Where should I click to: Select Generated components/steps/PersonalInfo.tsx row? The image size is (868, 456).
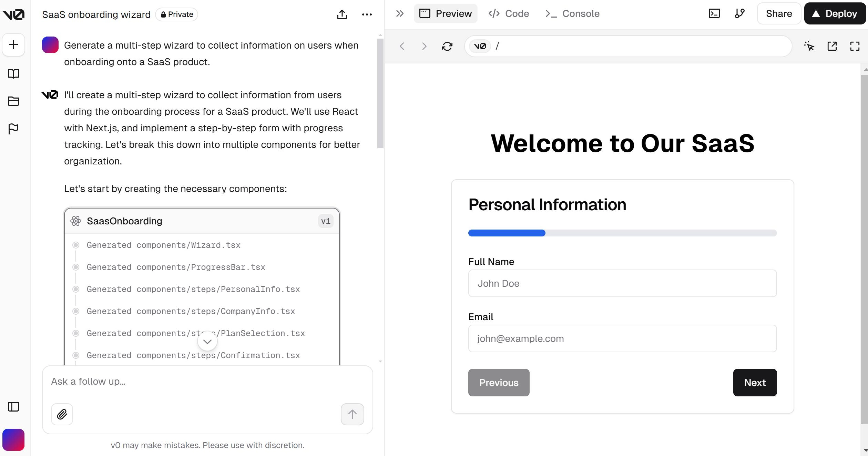click(x=193, y=289)
